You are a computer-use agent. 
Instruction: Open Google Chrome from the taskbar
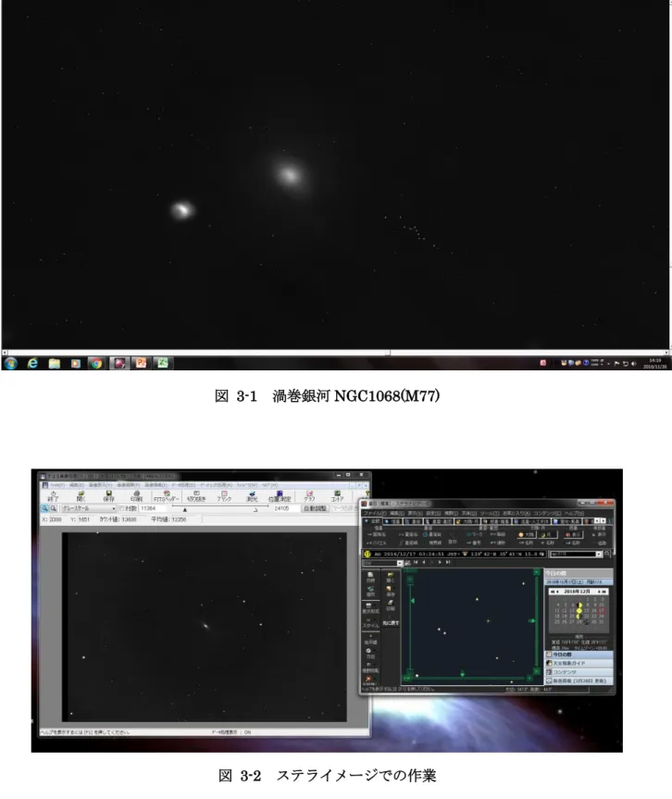click(x=96, y=363)
